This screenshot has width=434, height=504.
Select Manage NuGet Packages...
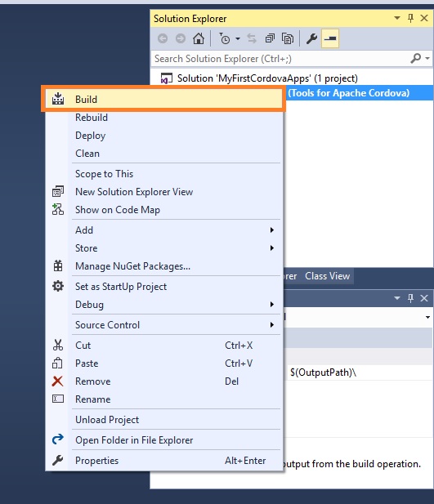click(x=163, y=266)
